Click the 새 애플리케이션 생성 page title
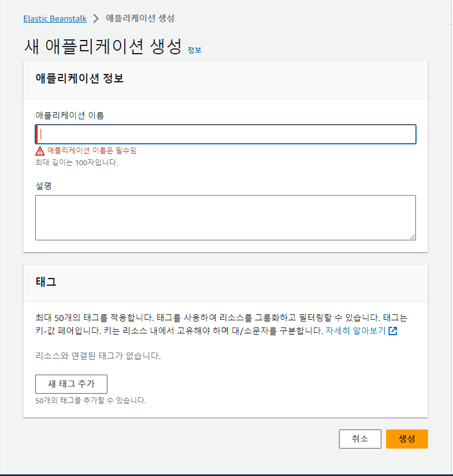This screenshot has height=476, width=453. [103, 47]
